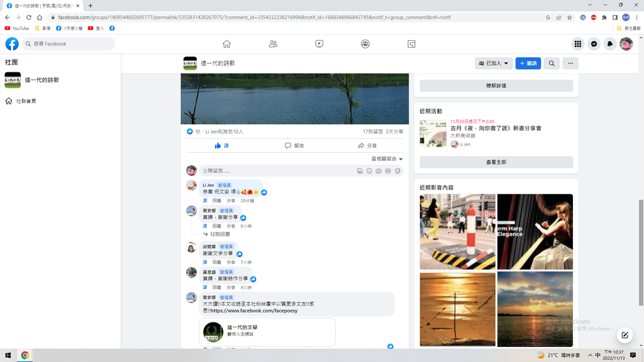Click the new post compose floating icon
Screen dimensions: 644x362
[624, 334]
